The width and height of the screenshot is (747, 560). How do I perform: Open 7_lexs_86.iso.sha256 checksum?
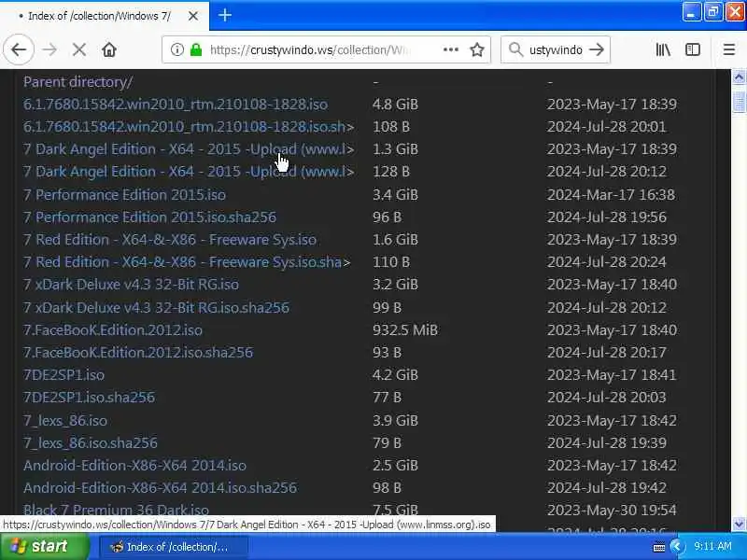91,442
